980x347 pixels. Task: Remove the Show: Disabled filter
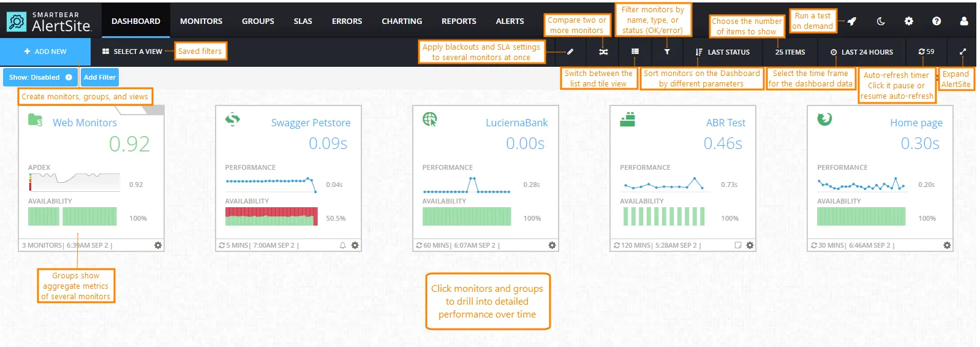click(69, 77)
